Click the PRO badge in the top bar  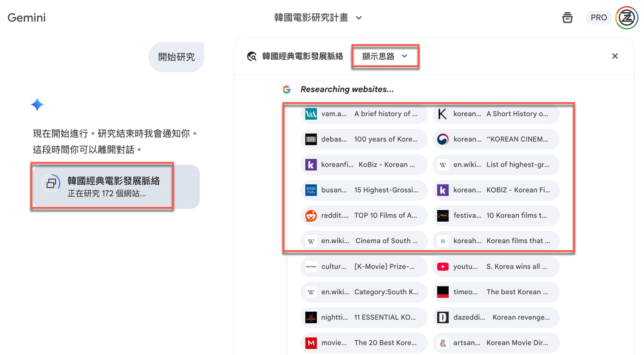[598, 17]
